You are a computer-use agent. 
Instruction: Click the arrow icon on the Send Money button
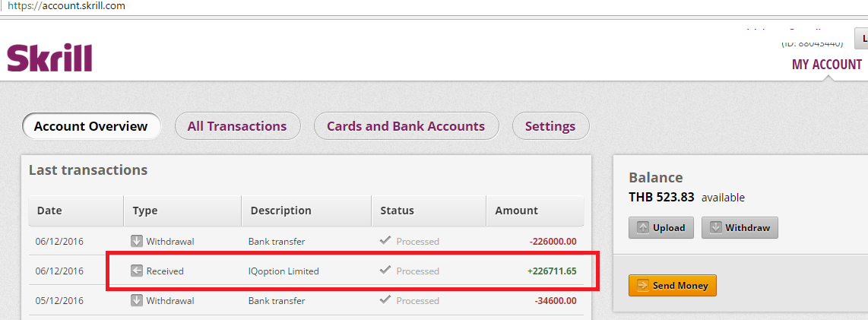(x=642, y=286)
